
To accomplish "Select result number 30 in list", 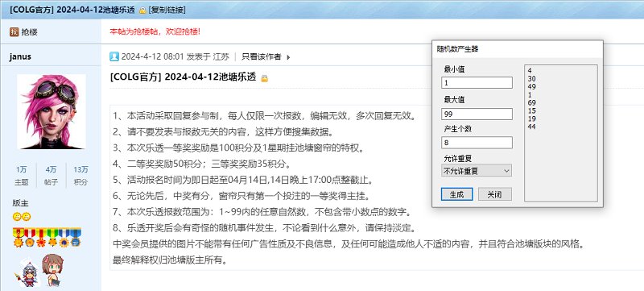I will [532, 78].
